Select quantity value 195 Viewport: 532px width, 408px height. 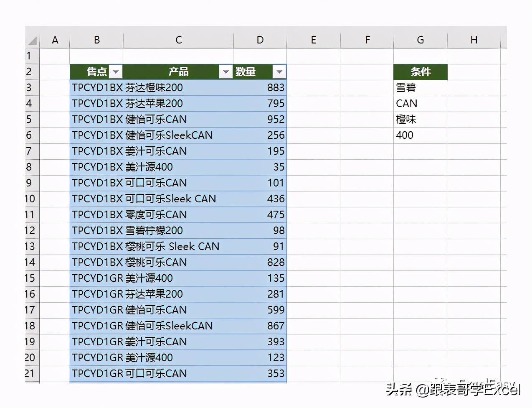(260, 151)
